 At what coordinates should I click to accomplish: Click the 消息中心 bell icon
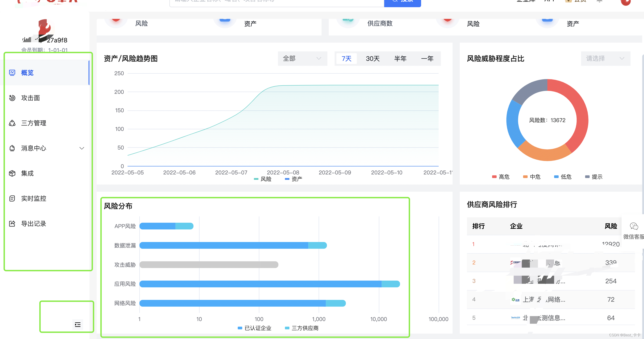point(12,148)
